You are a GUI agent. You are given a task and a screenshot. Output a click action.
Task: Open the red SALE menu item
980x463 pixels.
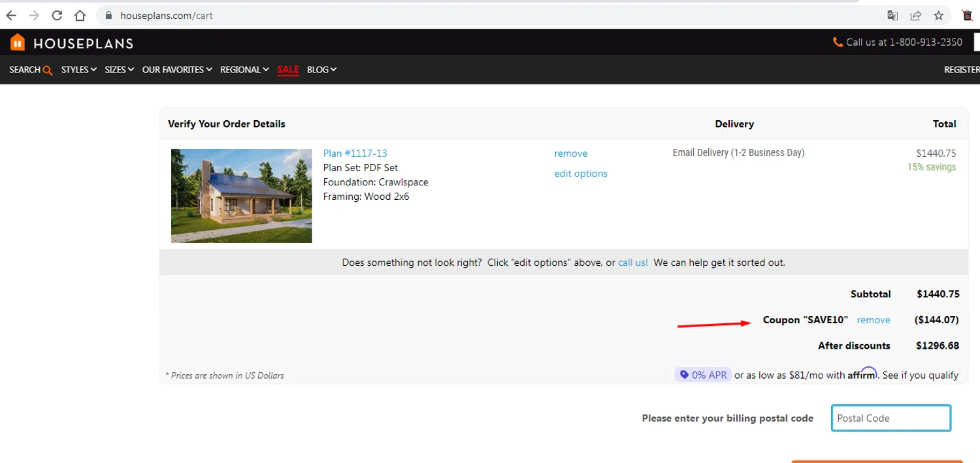[x=287, y=69]
